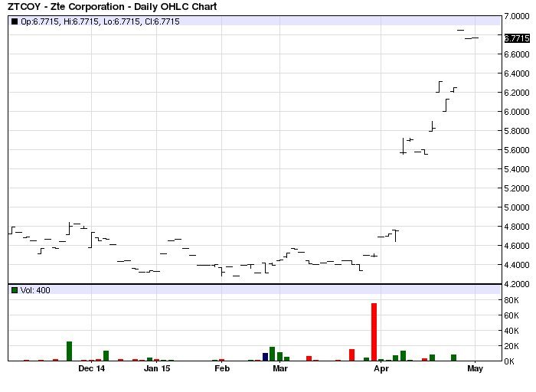Click the 'Apr' date label
Image resolution: width=536 pixels, height=392 pixels.
click(381, 368)
